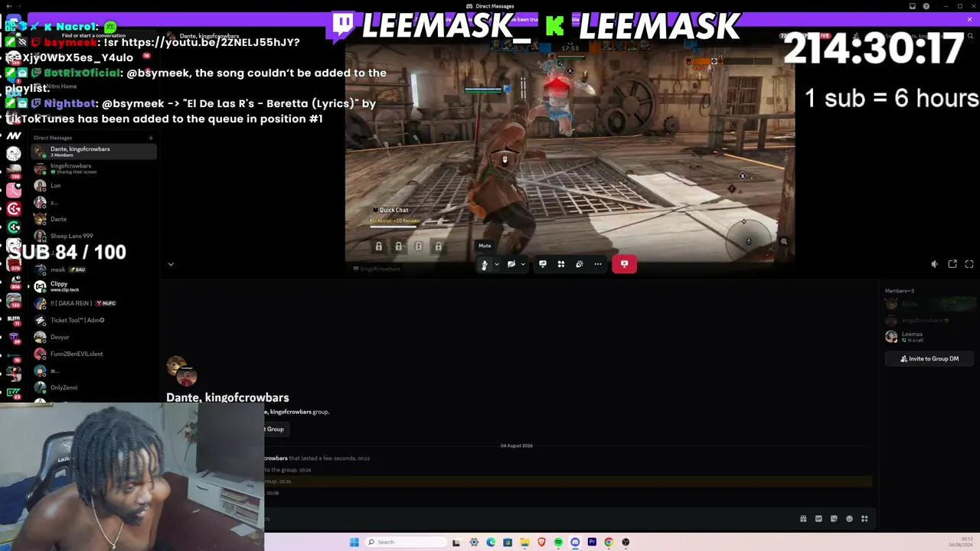Open direct message with Dante

pyautogui.click(x=94, y=219)
